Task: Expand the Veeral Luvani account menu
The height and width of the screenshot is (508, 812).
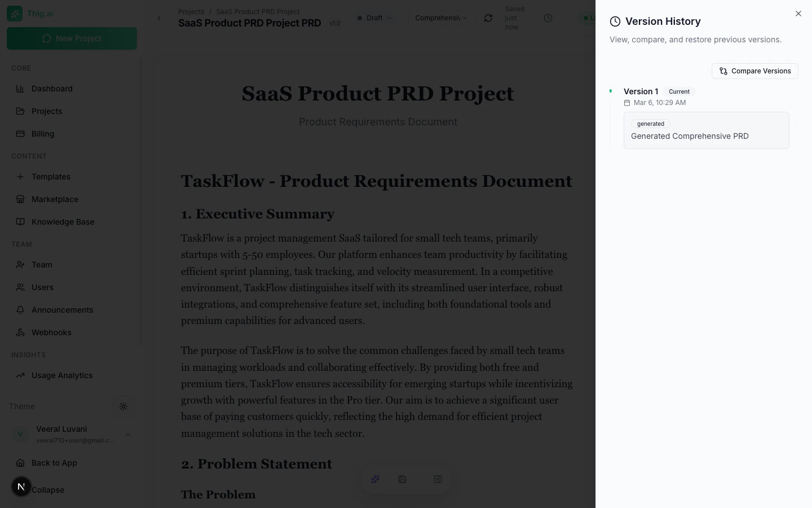Action: pos(72,434)
